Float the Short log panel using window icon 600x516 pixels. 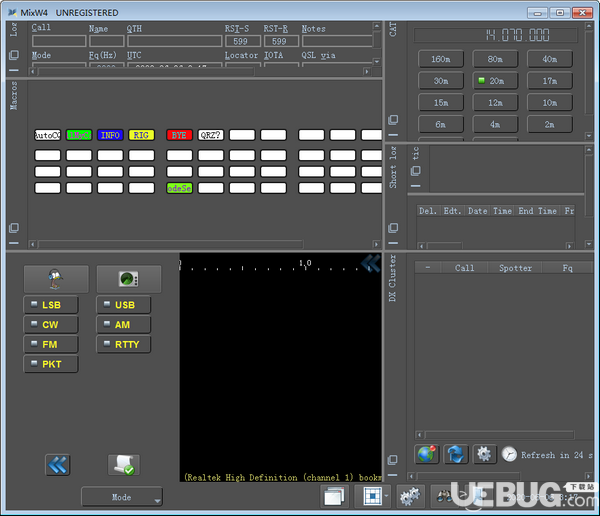pyautogui.click(x=393, y=228)
